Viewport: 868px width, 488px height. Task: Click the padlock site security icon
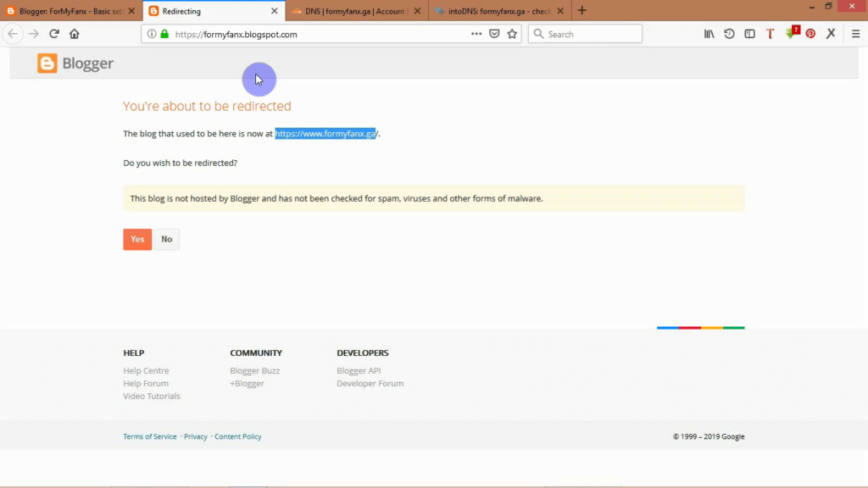point(166,34)
